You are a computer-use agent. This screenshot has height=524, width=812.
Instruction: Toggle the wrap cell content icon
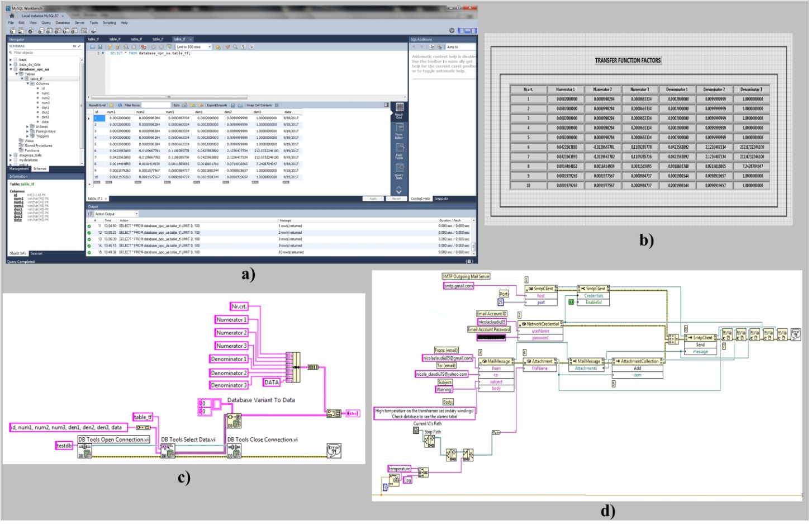(x=277, y=105)
